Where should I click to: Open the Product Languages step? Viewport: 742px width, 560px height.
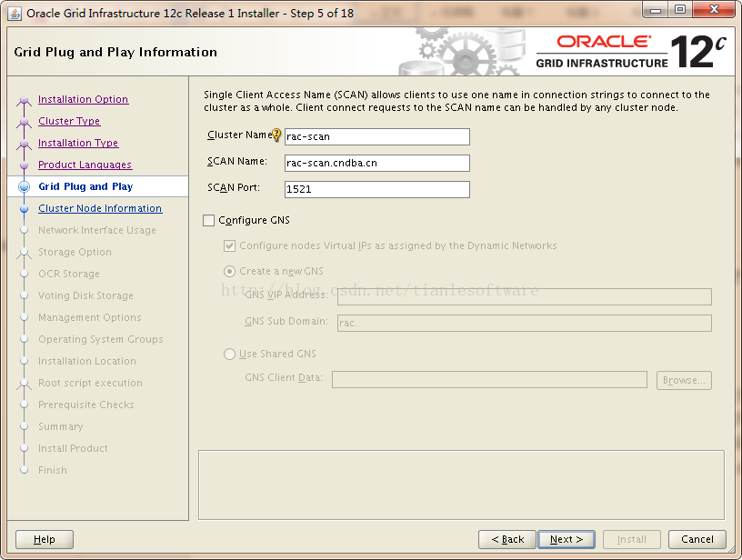tap(85, 165)
